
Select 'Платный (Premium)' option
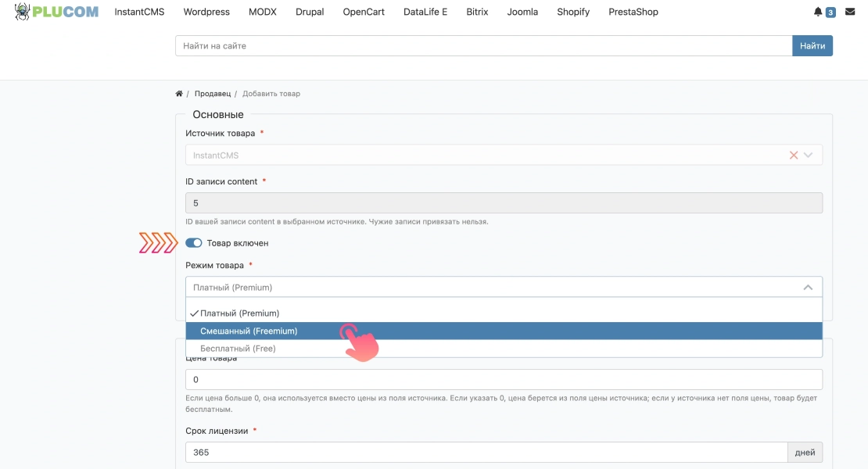[x=504, y=313]
